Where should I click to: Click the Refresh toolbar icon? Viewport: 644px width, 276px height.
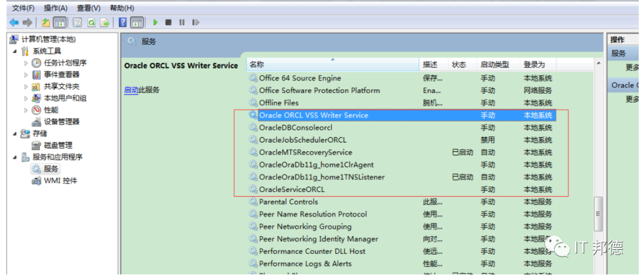(92, 22)
